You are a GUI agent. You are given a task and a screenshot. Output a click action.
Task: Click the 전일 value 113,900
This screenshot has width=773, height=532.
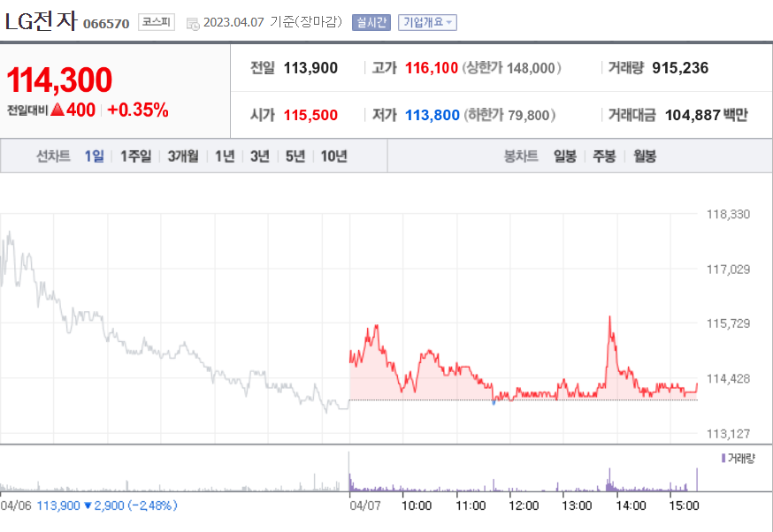pyautogui.click(x=310, y=68)
